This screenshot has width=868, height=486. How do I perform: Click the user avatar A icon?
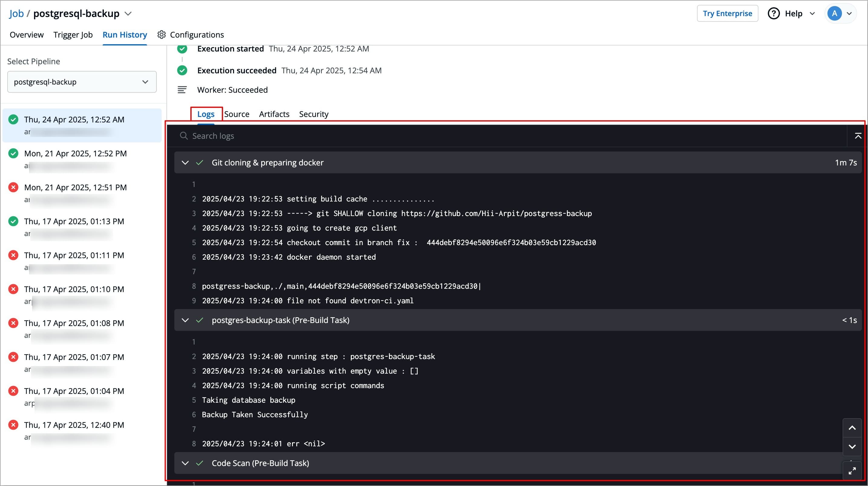point(834,14)
